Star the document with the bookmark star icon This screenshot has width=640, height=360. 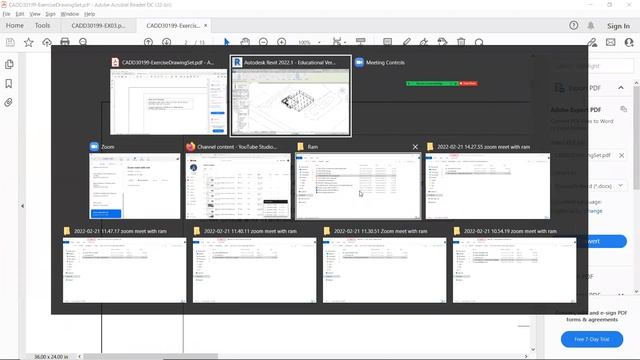point(29,42)
